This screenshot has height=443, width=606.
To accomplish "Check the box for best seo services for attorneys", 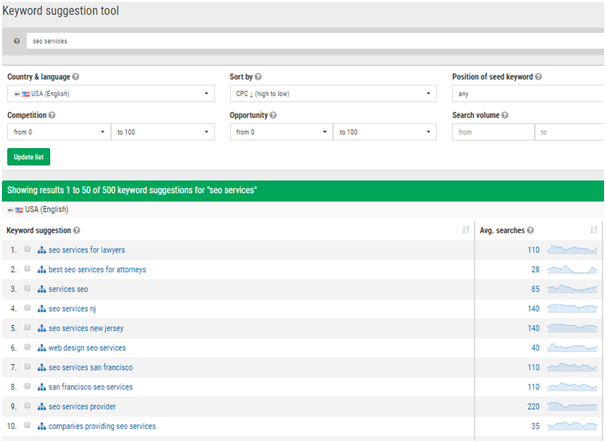I will click(27, 268).
